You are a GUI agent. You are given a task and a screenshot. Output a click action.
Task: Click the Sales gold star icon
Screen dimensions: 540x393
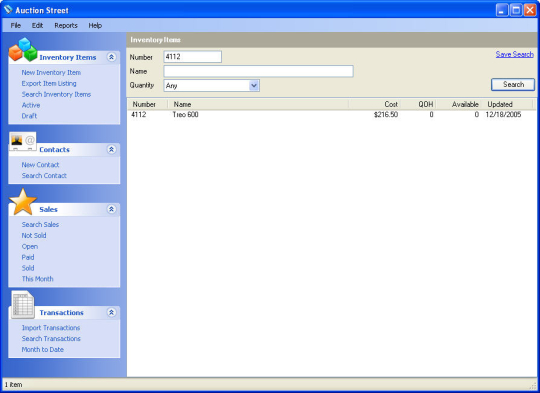(23, 202)
